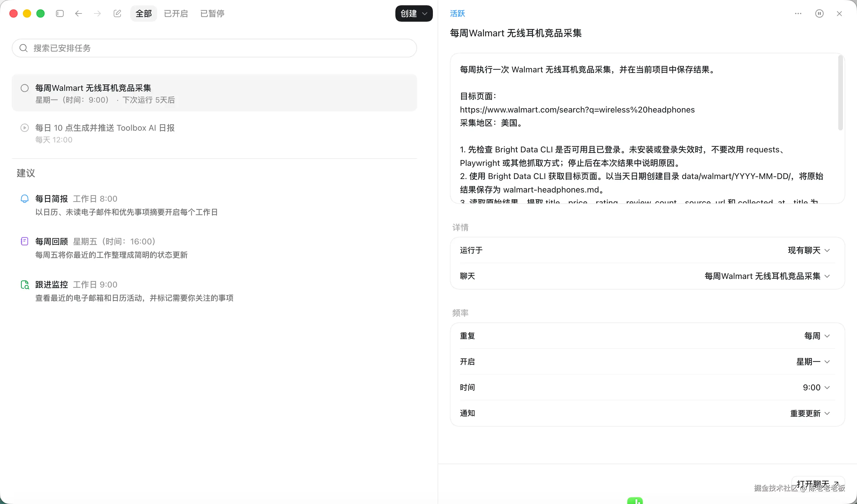Open the three-dot more options menu
The image size is (857, 504).
click(x=798, y=13)
